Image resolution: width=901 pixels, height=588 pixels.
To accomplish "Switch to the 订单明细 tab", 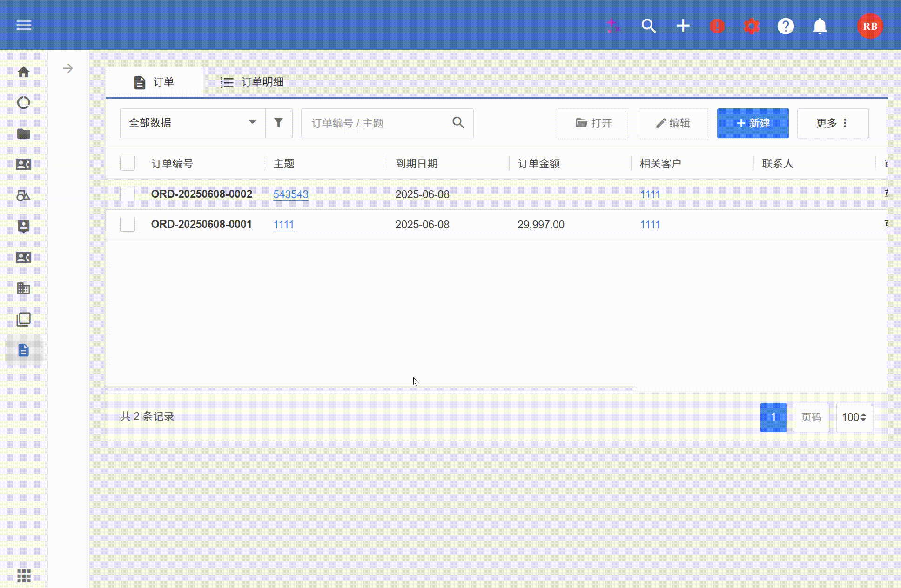I will 252,82.
